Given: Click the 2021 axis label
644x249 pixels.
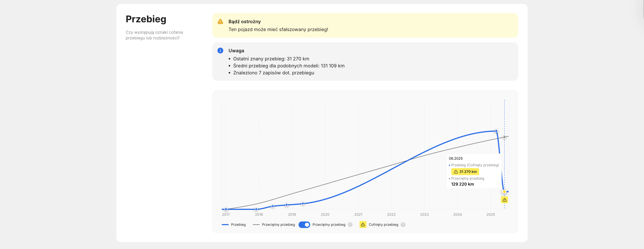Looking at the screenshot, I should pyautogui.click(x=358, y=214).
